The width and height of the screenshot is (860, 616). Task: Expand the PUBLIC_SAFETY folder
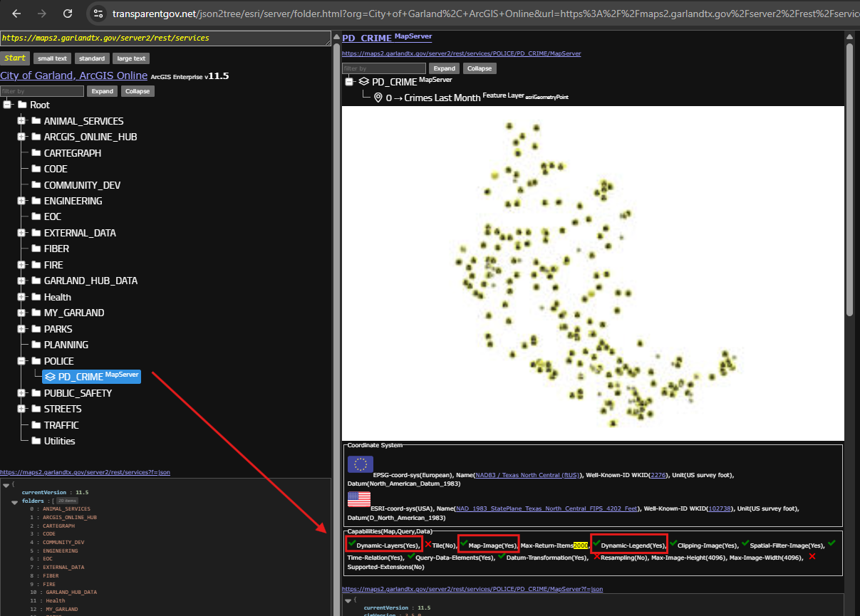pyautogui.click(x=21, y=393)
